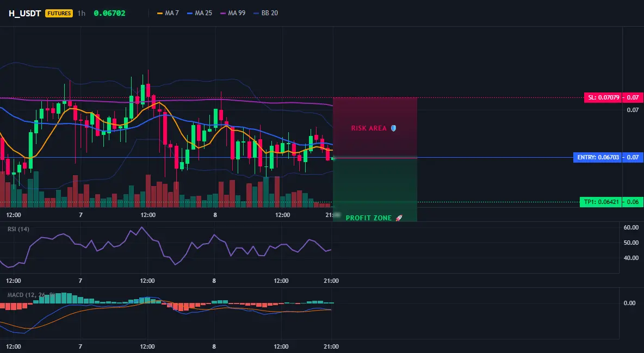Screen dimensions: 644x353
Task: Click the 0.00 value on MACD axis
Action: (x=630, y=303)
